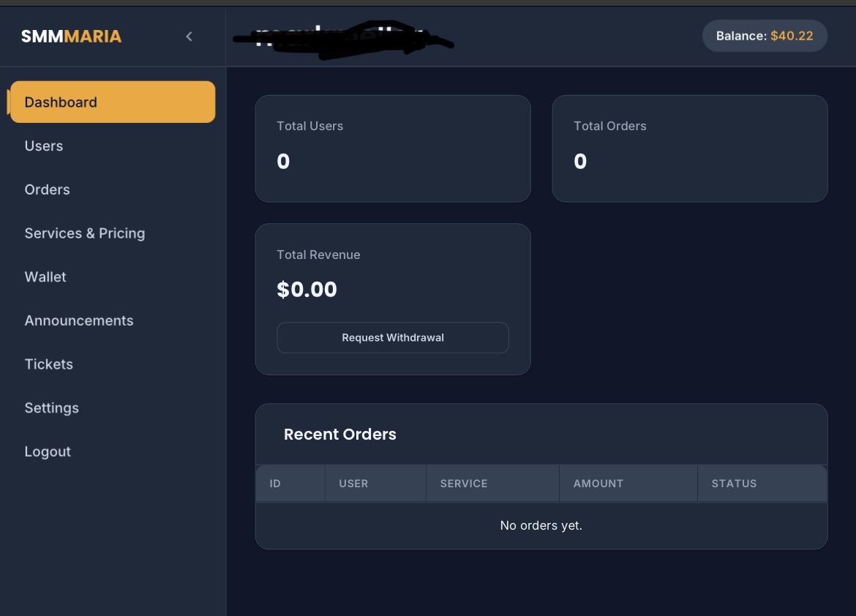Open the Orders section
The height and width of the screenshot is (616, 856).
coord(47,189)
